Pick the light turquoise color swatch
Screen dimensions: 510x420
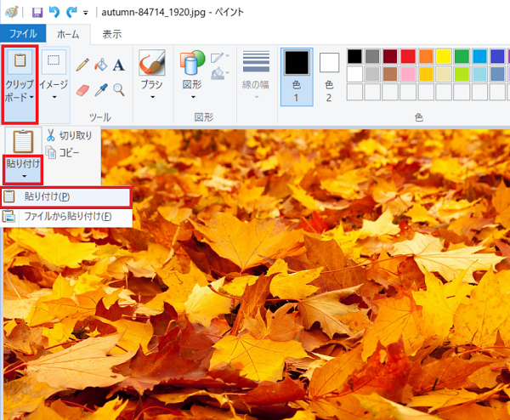[479, 74]
